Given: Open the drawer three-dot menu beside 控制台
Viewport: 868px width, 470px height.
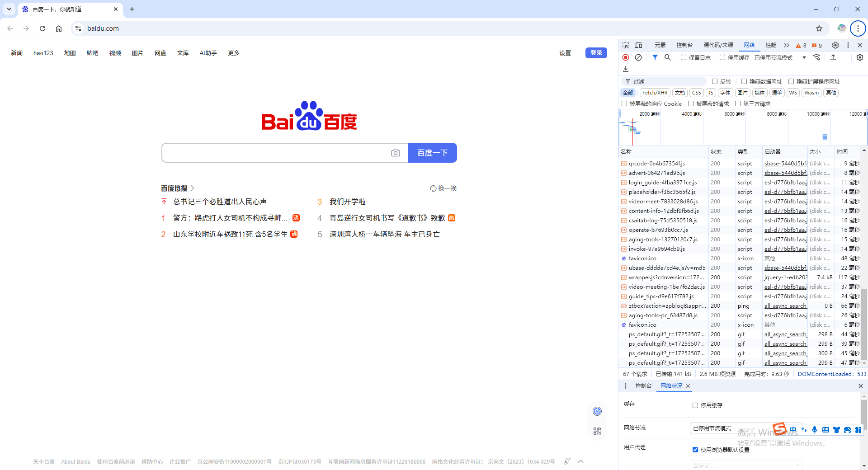Looking at the screenshot, I should coord(626,386).
